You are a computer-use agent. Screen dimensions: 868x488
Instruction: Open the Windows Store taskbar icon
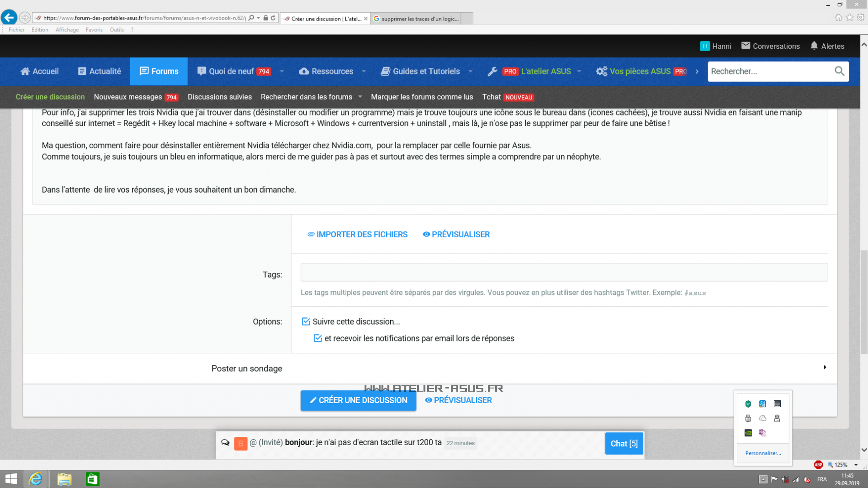pos(92,479)
